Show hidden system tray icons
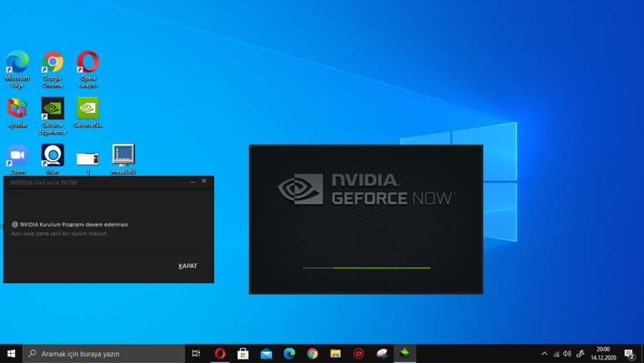Viewport: 644px width, 363px height. [x=545, y=354]
